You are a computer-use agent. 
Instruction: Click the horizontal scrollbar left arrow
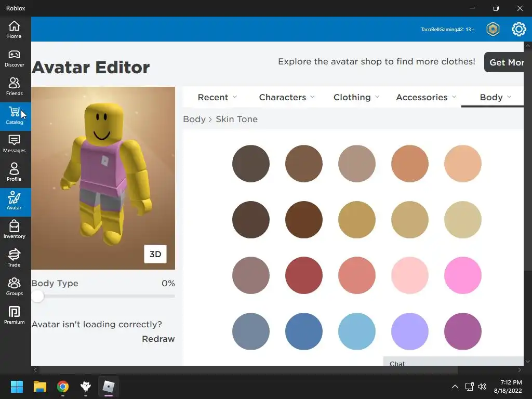tap(35, 370)
